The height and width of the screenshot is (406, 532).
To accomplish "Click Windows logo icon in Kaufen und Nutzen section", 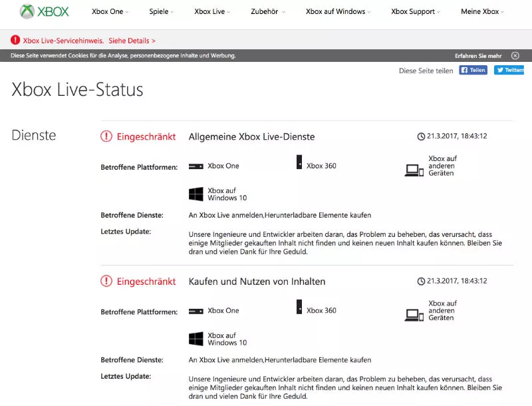I will 196,339.
